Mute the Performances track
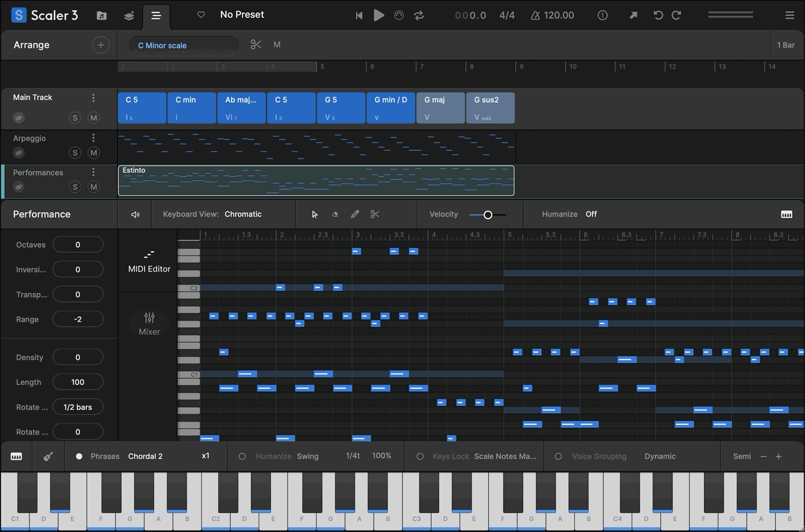Image resolution: width=805 pixels, height=532 pixels. [x=93, y=187]
